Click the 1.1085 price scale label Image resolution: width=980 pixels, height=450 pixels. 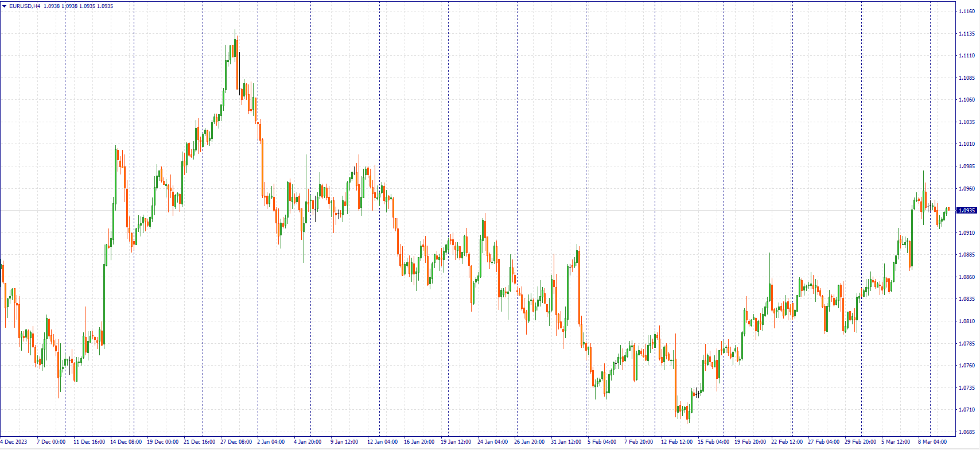966,78
